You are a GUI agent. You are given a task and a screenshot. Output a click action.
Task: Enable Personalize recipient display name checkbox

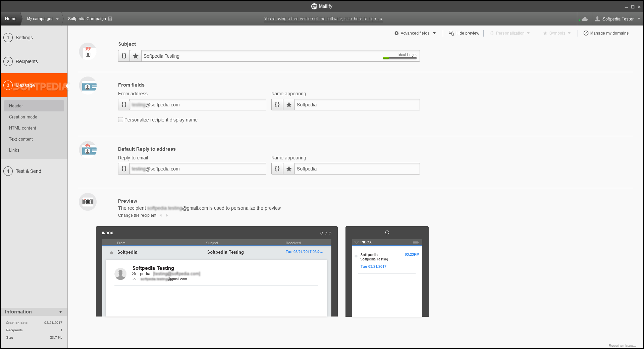(x=120, y=120)
